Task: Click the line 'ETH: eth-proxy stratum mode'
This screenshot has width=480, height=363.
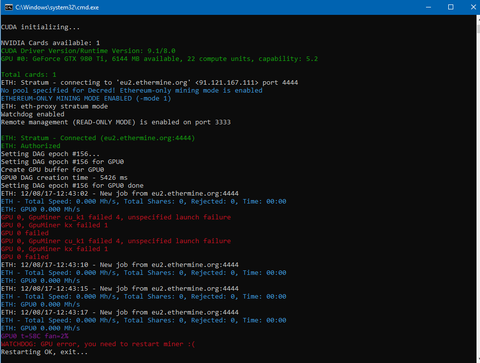Action: (x=54, y=107)
